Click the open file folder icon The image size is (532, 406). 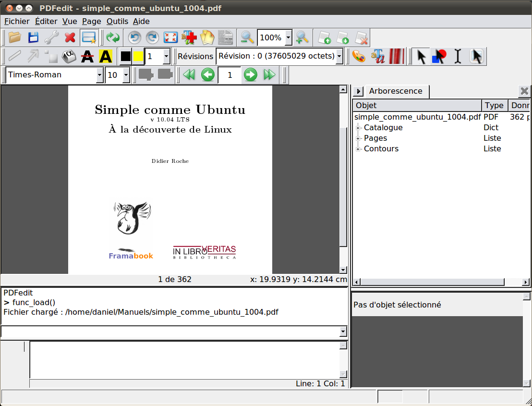pos(15,37)
